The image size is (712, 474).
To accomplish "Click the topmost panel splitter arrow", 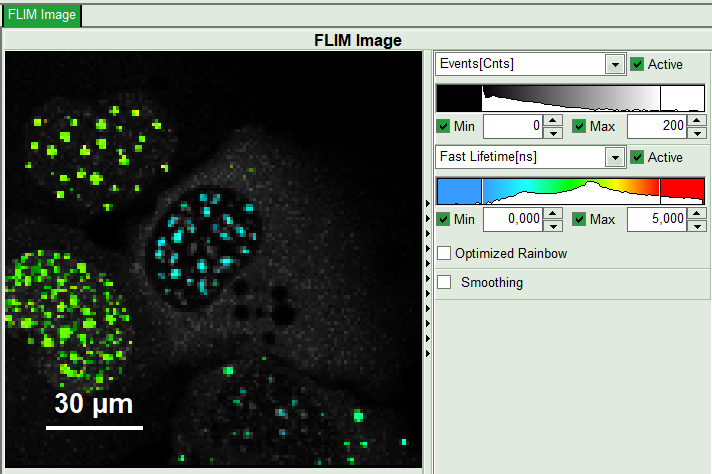I will pyautogui.click(x=428, y=204).
